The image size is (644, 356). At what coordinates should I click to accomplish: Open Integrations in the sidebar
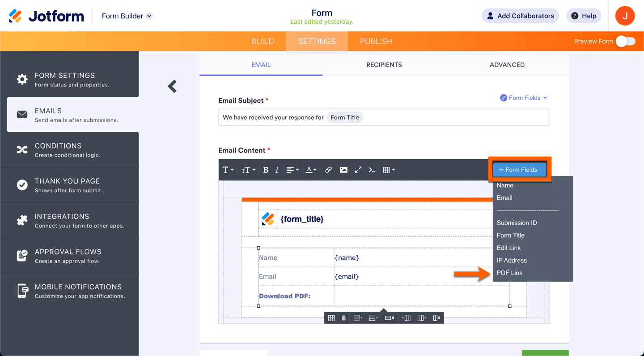coord(69,220)
